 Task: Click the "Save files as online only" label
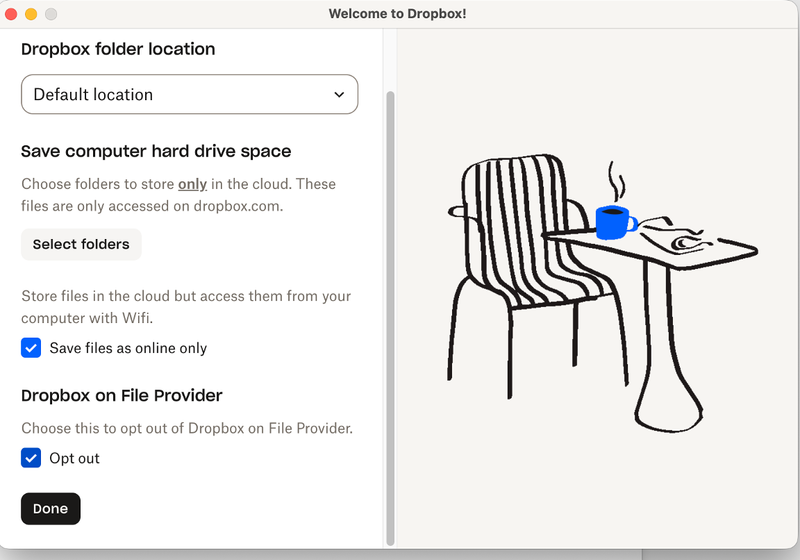(x=128, y=348)
